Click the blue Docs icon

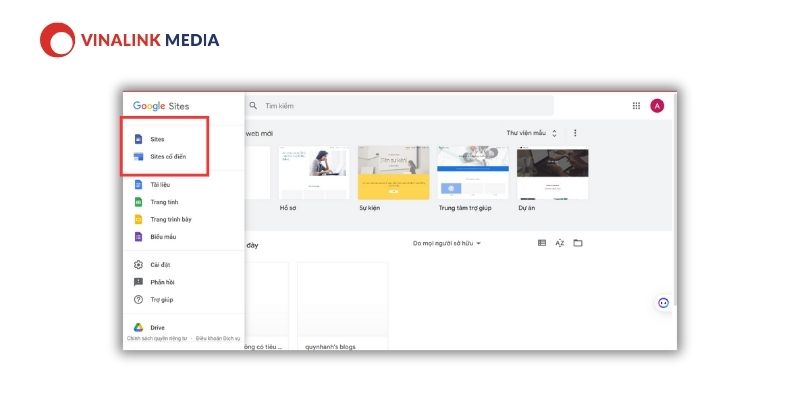point(138,185)
